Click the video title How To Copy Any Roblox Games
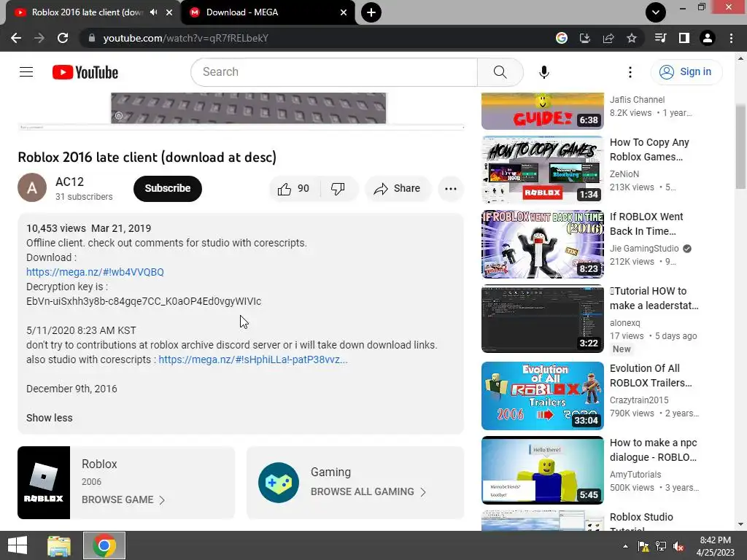 pyautogui.click(x=649, y=149)
